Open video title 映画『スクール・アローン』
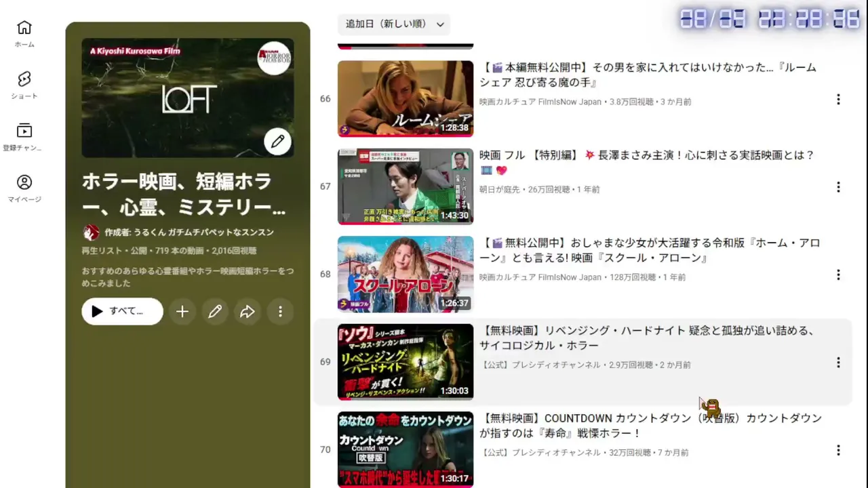 coord(650,250)
